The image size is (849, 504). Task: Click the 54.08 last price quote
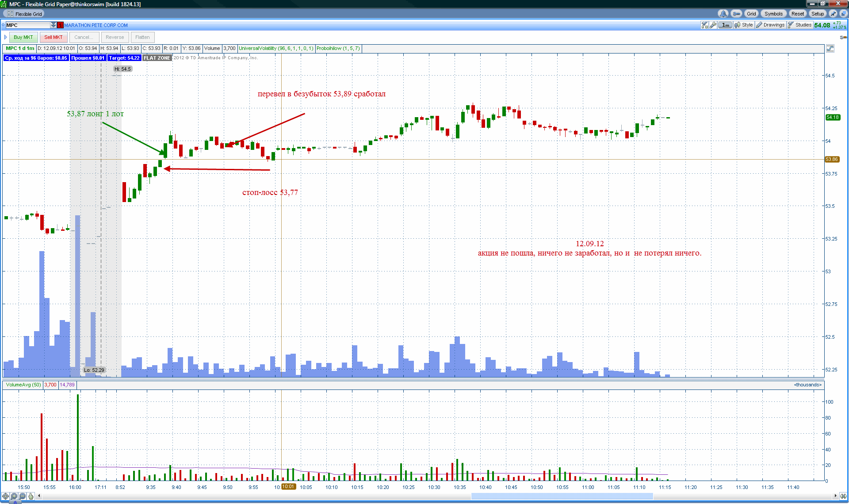click(822, 25)
